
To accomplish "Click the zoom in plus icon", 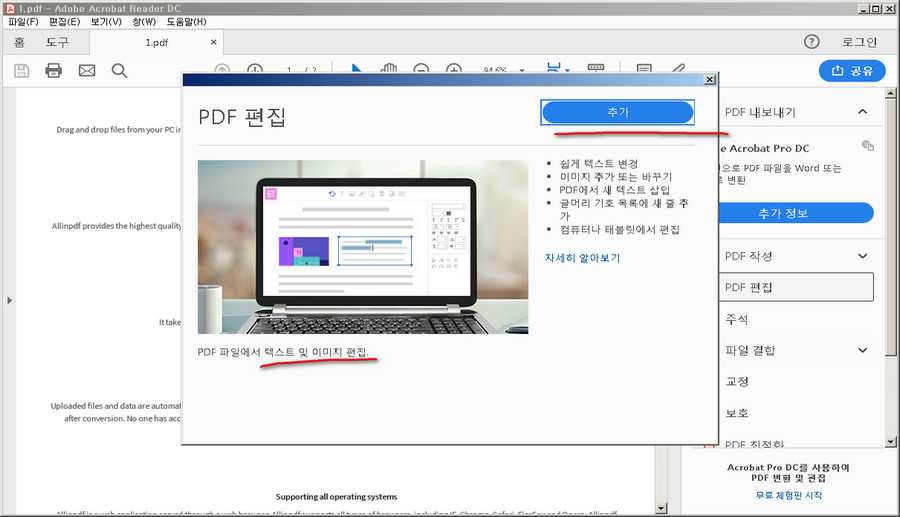I will 454,69.
